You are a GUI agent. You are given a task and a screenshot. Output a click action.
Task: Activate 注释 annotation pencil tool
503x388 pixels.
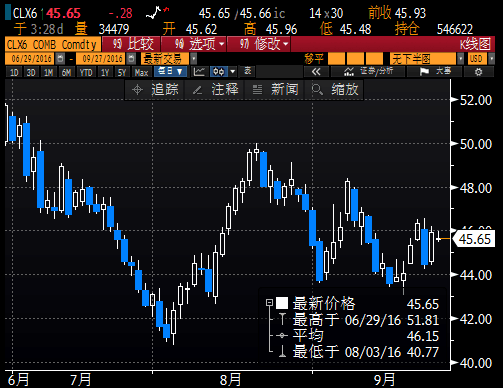(215, 89)
